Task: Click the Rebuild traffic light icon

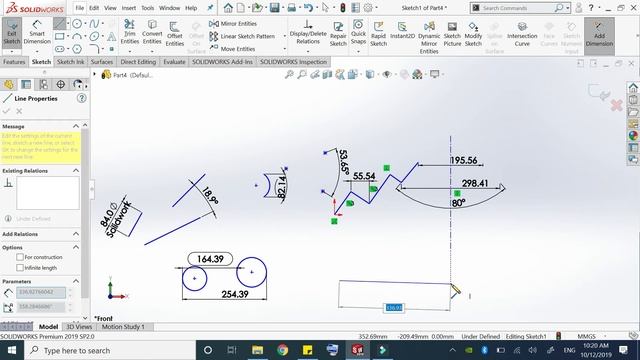Action: (343, 7)
